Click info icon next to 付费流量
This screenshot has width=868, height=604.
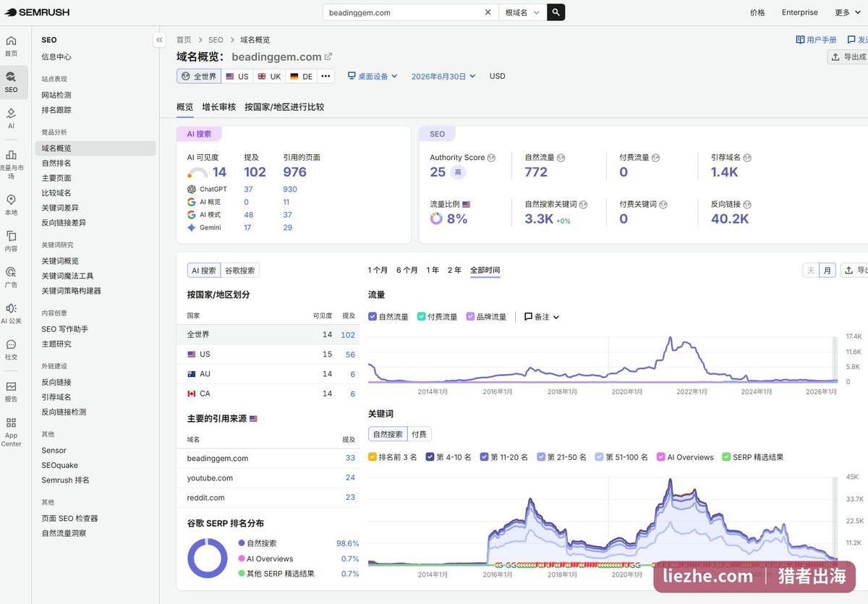tap(655, 158)
